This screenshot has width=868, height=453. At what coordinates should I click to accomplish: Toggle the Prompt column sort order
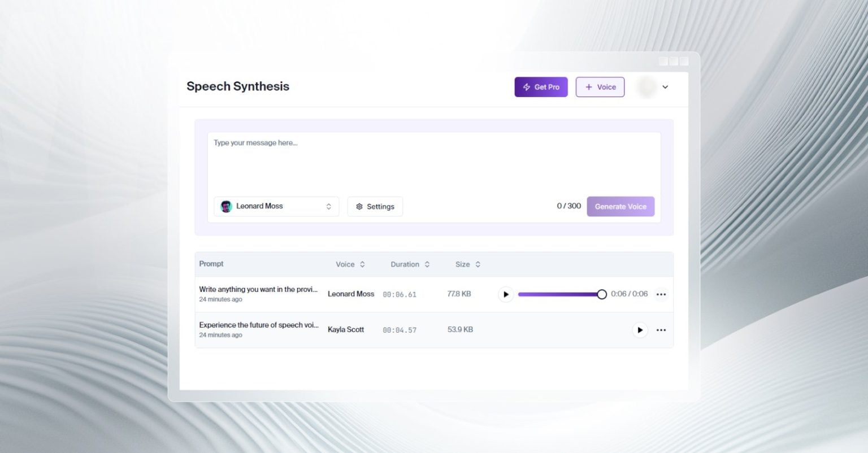tap(211, 264)
